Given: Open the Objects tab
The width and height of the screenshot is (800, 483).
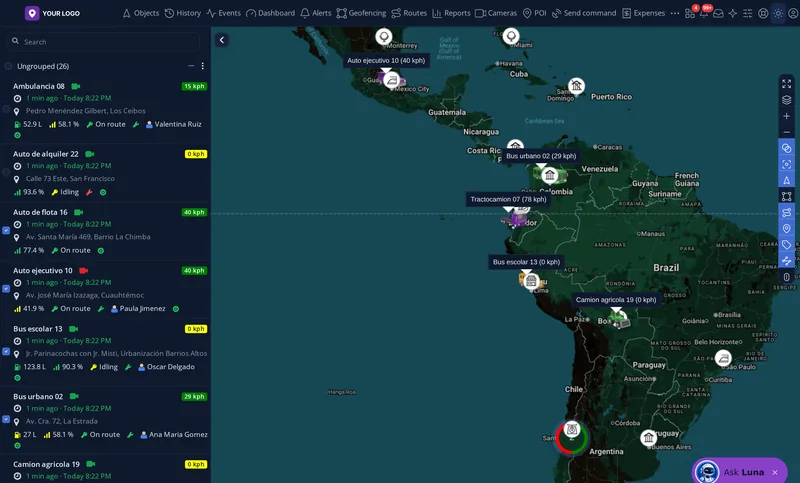Looking at the screenshot, I should tap(140, 13).
